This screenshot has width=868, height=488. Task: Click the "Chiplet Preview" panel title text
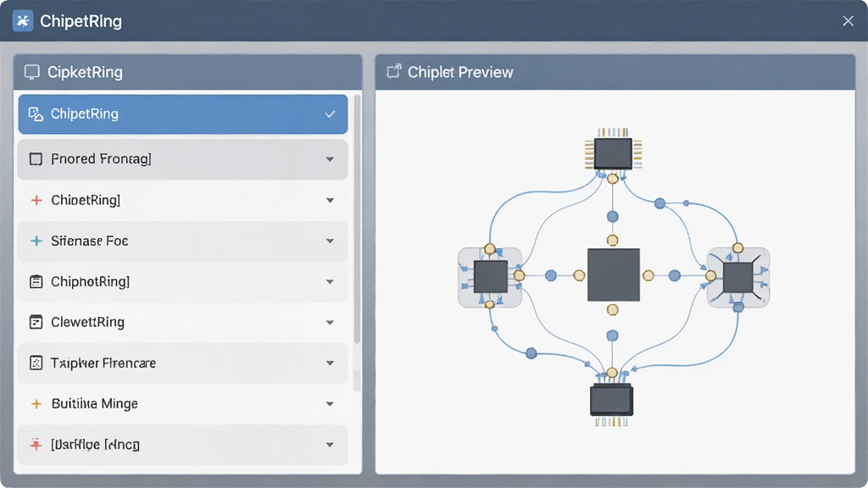[460, 73]
